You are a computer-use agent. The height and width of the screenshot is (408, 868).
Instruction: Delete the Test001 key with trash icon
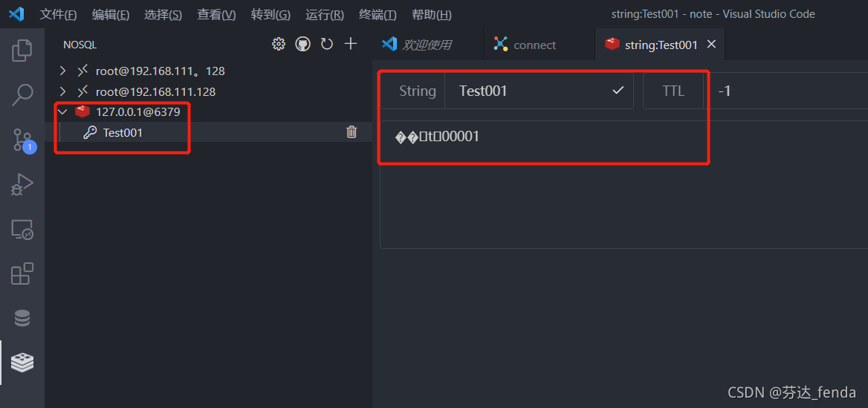click(352, 132)
